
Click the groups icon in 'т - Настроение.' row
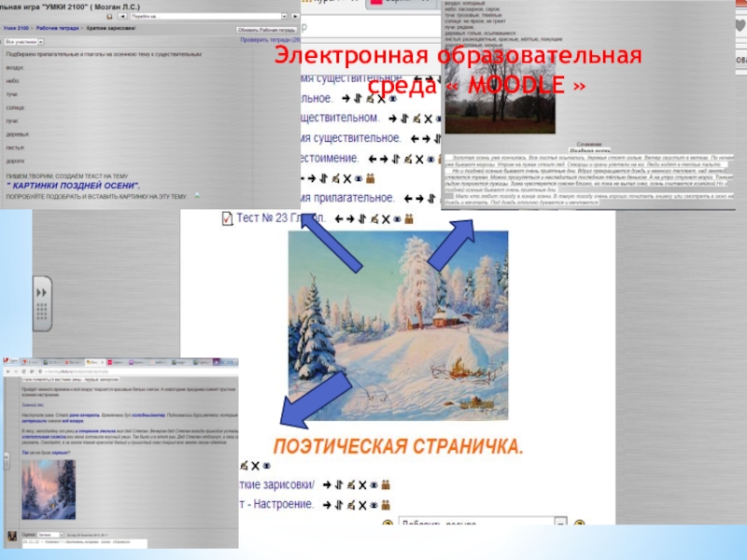[x=386, y=505]
